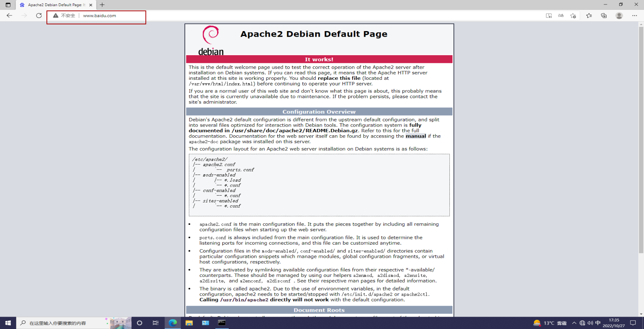The width and height of the screenshot is (644, 329).
Task: Restore down the browser window
Action: [621, 4]
